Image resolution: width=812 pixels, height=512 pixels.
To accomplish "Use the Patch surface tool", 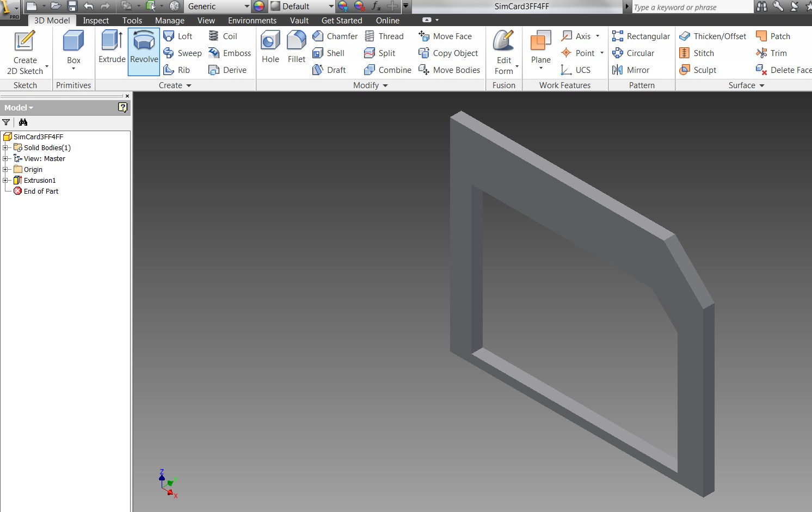I will [773, 36].
